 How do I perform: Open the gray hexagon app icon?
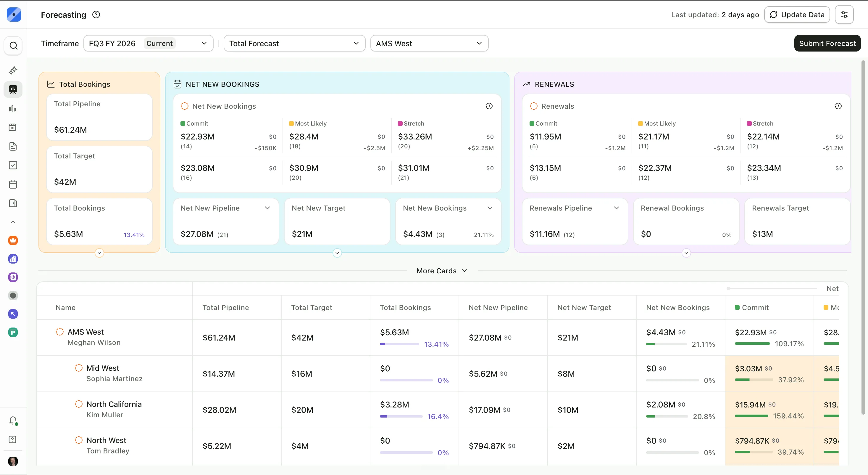click(13, 296)
